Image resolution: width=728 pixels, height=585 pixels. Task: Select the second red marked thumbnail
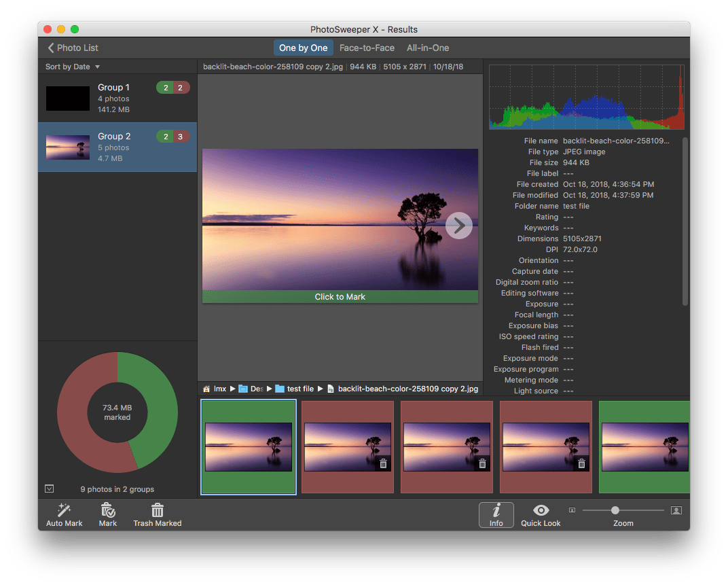pyautogui.click(x=347, y=447)
